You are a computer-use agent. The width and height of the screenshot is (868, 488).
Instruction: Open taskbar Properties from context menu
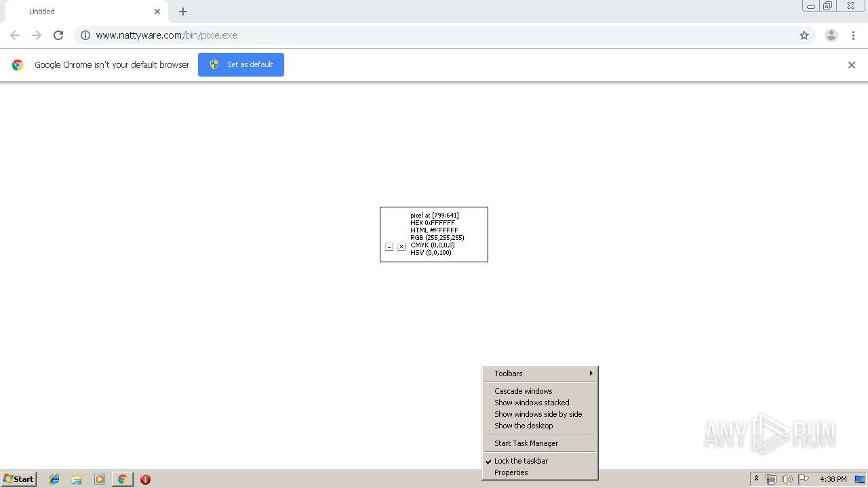point(540,472)
